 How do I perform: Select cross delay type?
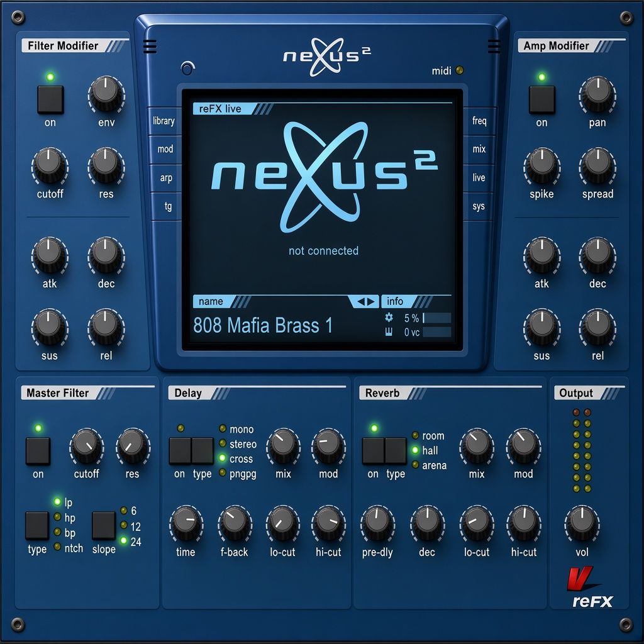tap(236, 458)
